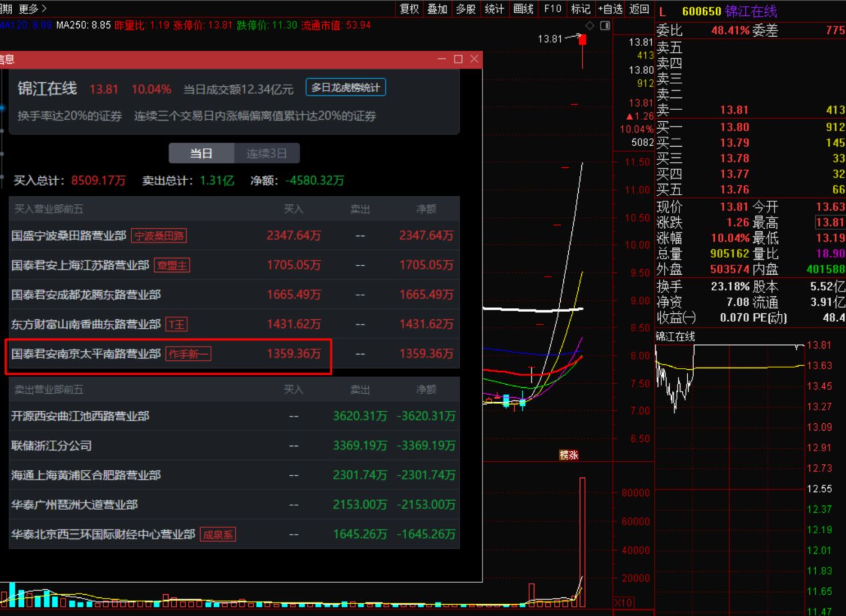Open 多日龙虎榜统计 statistics
This screenshot has width=846, height=616.
tap(346, 87)
